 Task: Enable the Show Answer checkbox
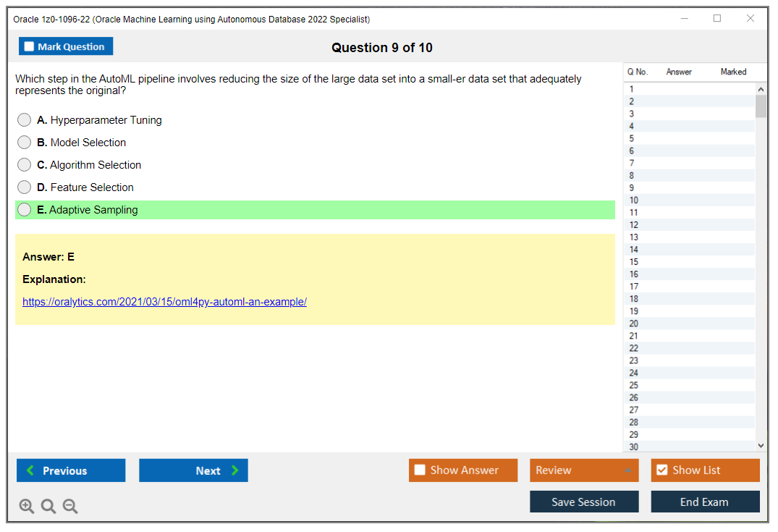point(420,470)
